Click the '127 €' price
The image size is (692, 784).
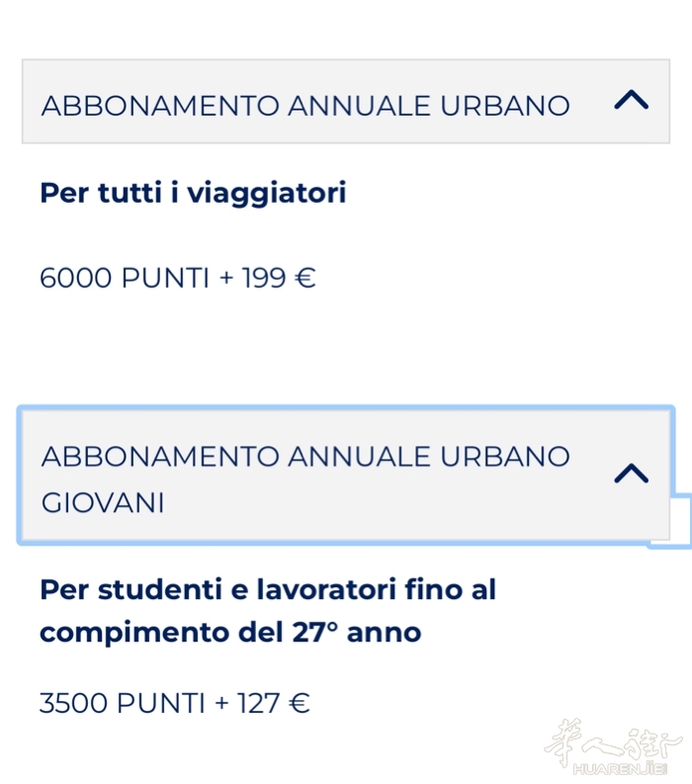[275, 704]
